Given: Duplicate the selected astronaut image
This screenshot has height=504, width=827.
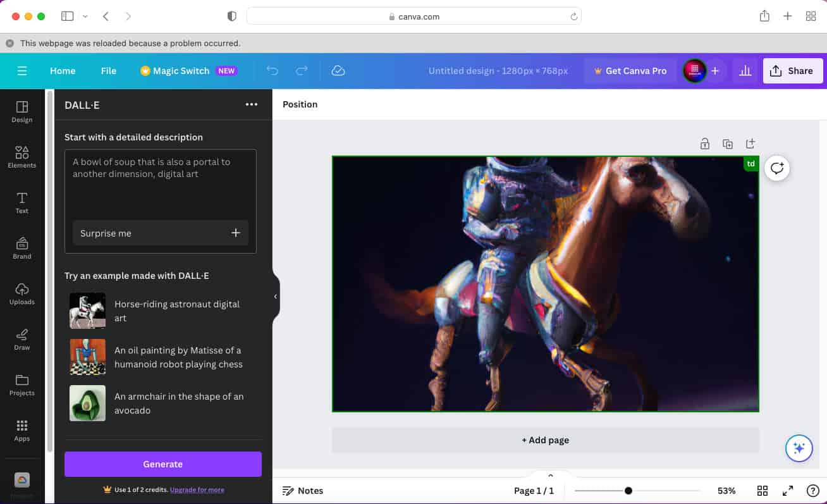Looking at the screenshot, I should coord(727,144).
